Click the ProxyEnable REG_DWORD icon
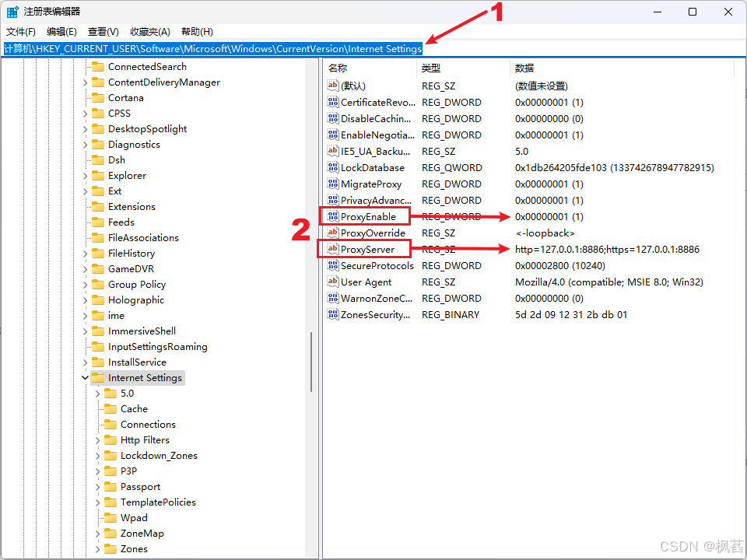 click(332, 216)
